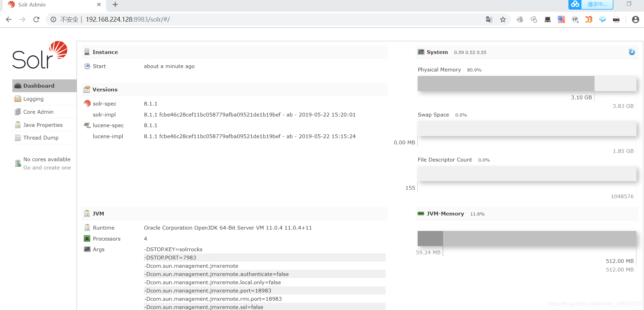The width and height of the screenshot is (644, 310).
Task: Click the cloud upload button in title bar
Action: point(591,4)
